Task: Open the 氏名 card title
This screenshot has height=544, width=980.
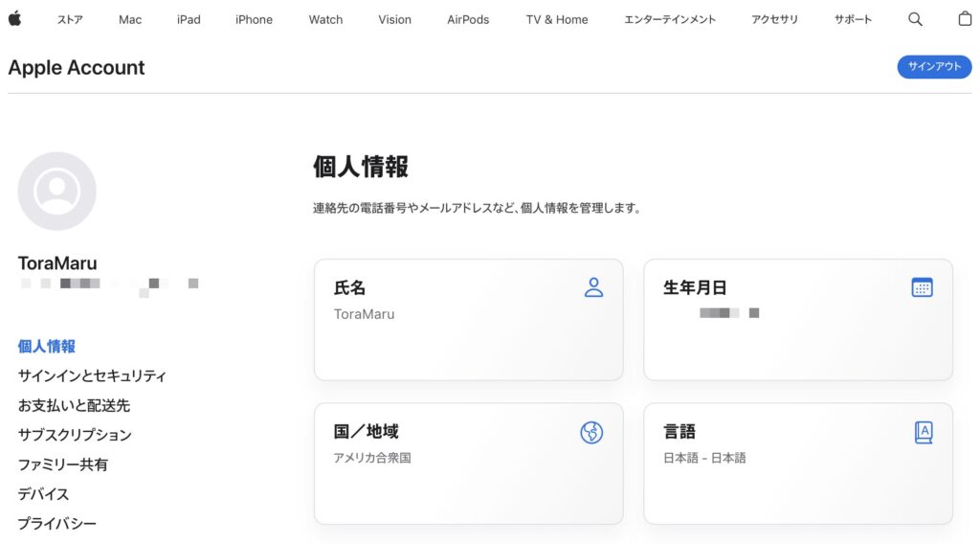Action: (x=349, y=287)
